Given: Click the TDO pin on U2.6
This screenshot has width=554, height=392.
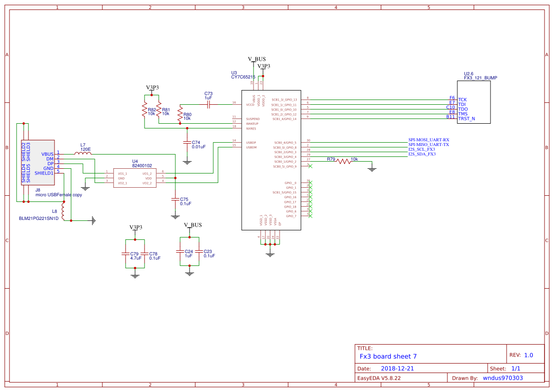Looking at the screenshot, I should [x=463, y=109].
